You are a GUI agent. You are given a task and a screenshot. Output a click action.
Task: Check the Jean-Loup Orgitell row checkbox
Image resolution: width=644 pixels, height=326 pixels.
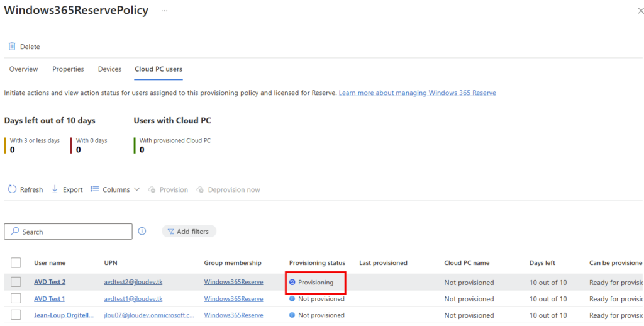(16, 315)
